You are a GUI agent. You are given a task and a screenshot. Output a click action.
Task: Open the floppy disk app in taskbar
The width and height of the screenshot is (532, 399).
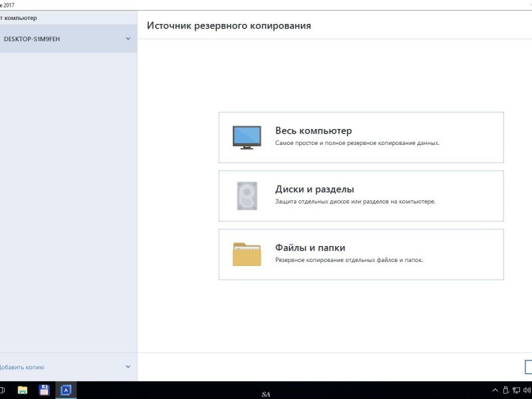(x=44, y=390)
